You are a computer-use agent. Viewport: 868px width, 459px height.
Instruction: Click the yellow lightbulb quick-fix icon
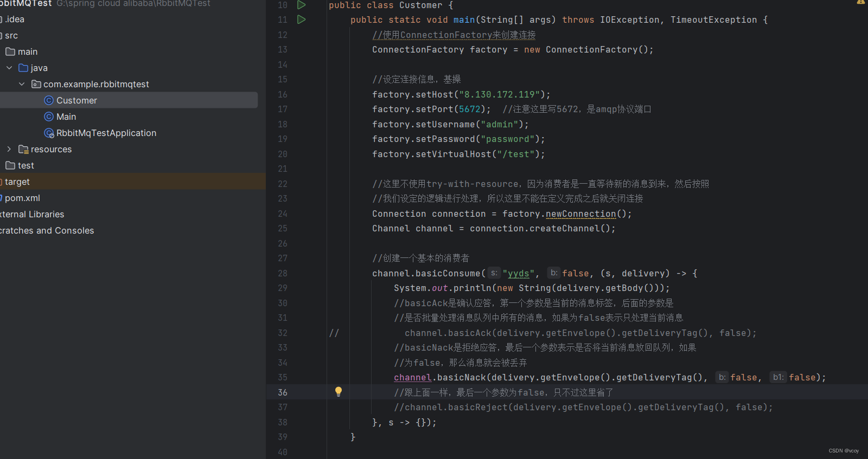(x=339, y=392)
